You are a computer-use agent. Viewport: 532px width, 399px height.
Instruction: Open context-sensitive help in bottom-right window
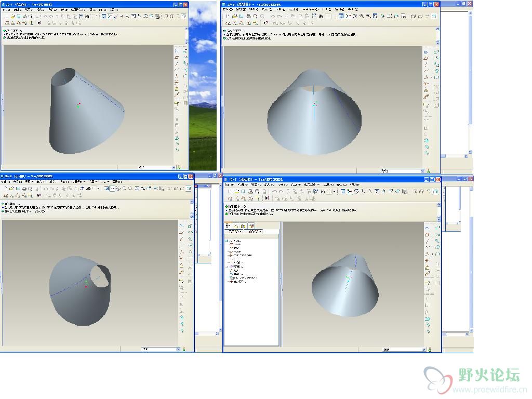coord(267,198)
